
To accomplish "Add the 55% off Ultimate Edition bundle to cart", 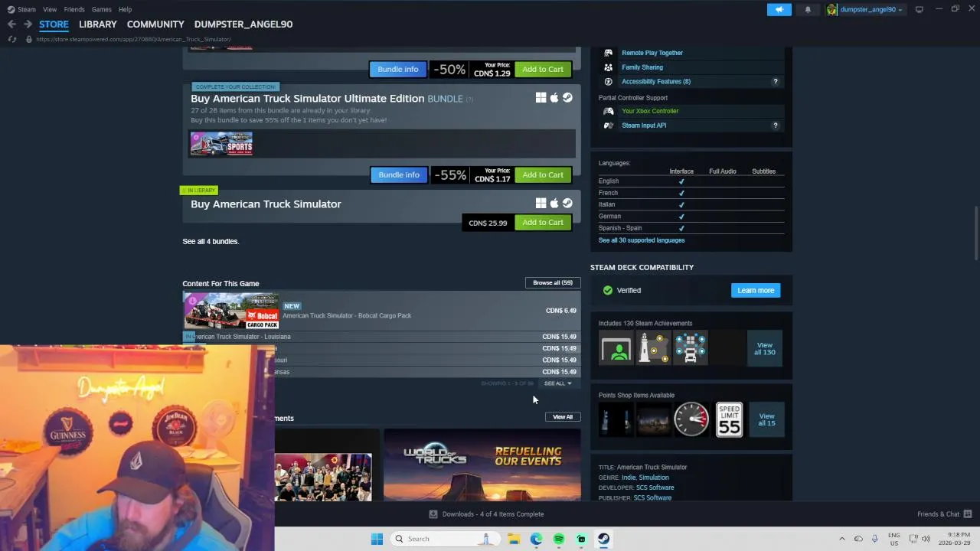I will click(543, 174).
